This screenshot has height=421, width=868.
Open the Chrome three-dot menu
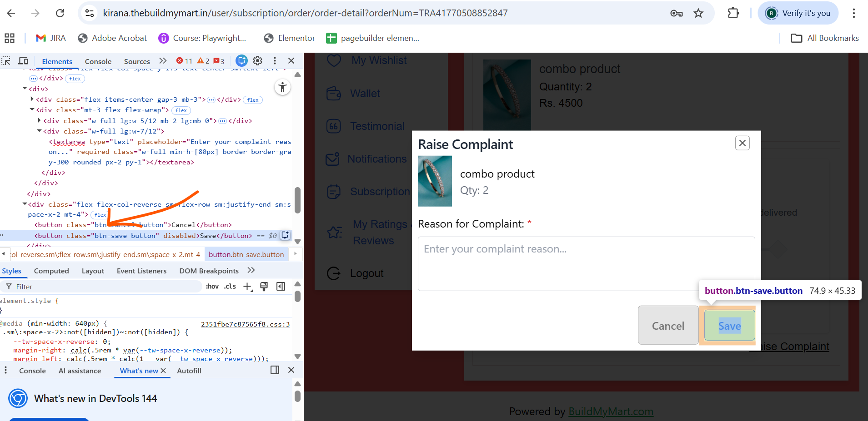click(x=854, y=13)
